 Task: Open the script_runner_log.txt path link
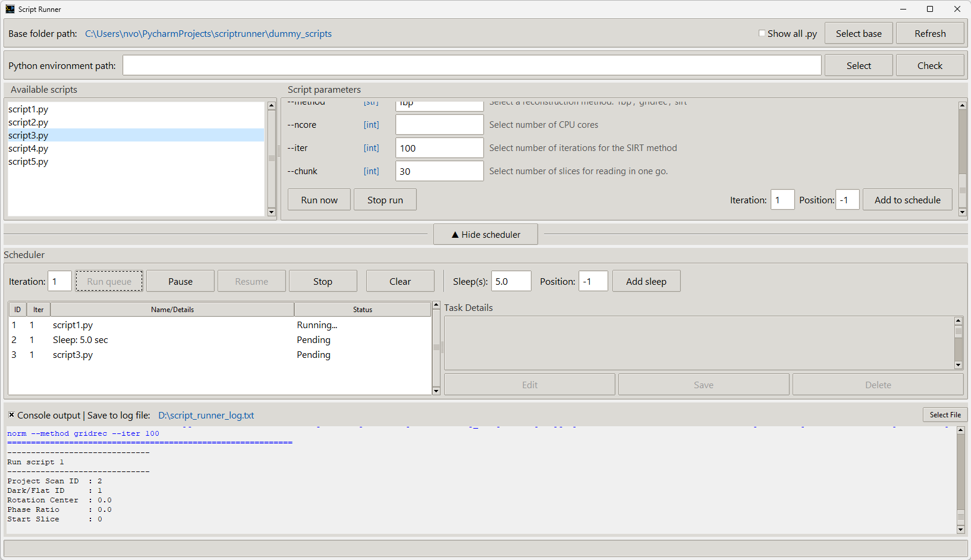click(206, 416)
